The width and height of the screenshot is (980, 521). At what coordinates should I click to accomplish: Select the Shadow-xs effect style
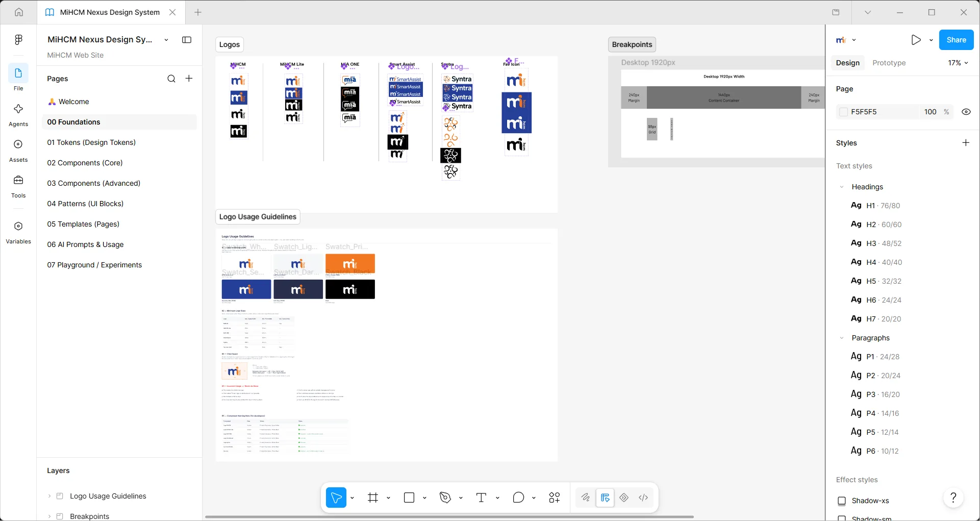point(870,501)
